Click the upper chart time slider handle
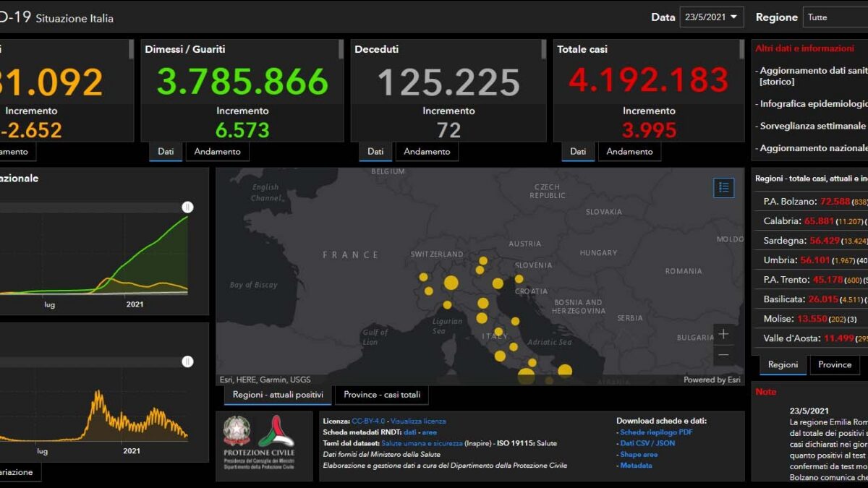The height and width of the screenshot is (488, 868). pos(188,207)
